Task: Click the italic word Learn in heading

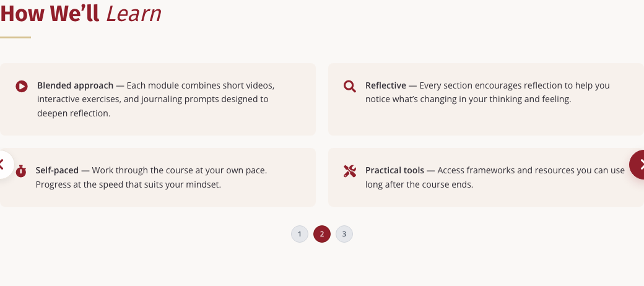Action: click(134, 14)
